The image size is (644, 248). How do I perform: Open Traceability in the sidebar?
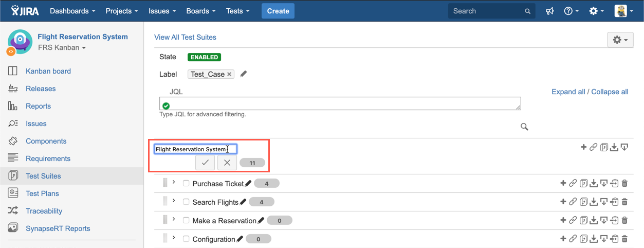point(44,211)
